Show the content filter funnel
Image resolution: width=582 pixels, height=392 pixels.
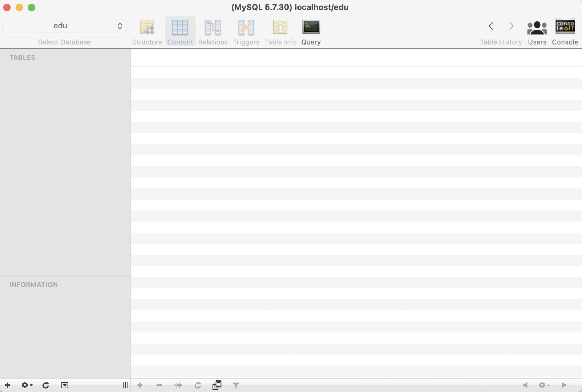point(236,385)
